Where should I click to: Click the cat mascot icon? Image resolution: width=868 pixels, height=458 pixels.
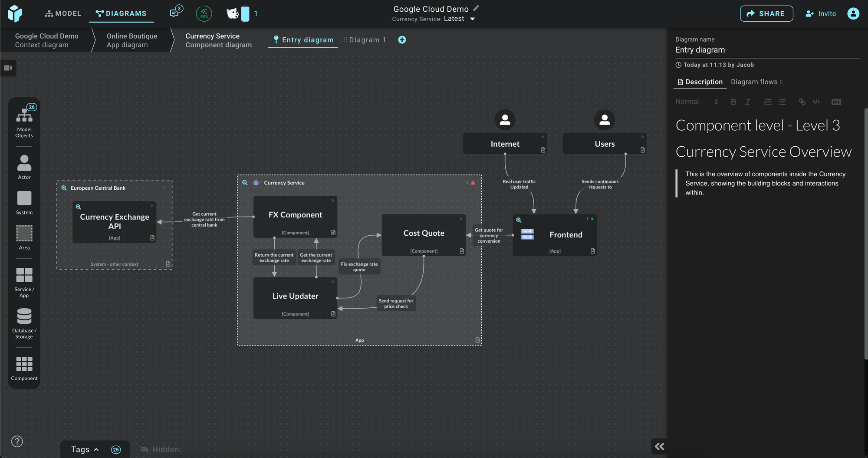(x=233, y=13)
